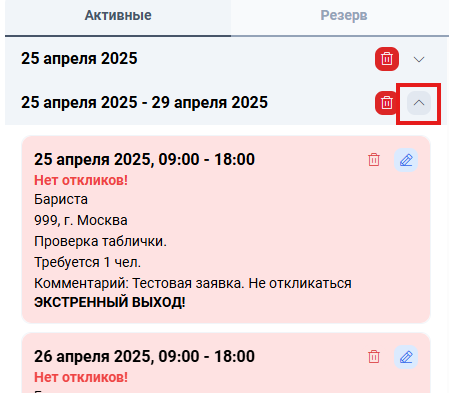The height and width of the screenshot is (393, 449).
Task: Delete the 26 апреля 09:00 shift card
Action: pos(374,357)
